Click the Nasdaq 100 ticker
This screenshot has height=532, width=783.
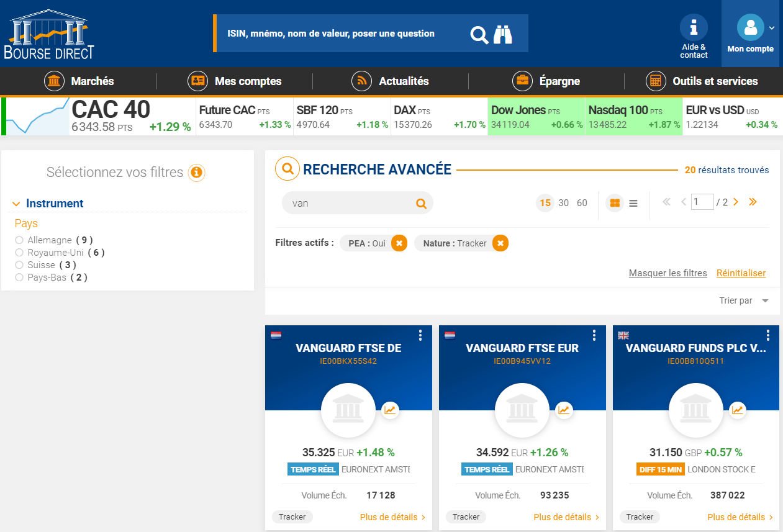(634, 117)
